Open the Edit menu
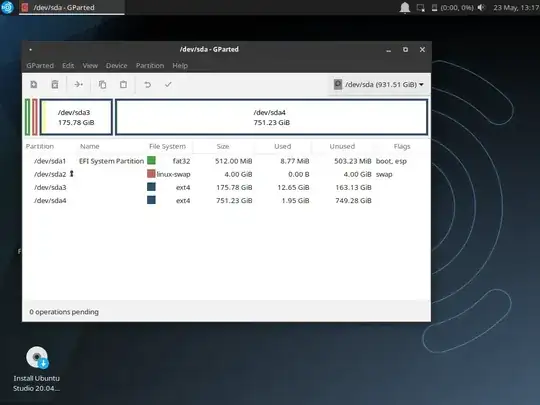Screen dimensions: 540x405 point(68,65)
